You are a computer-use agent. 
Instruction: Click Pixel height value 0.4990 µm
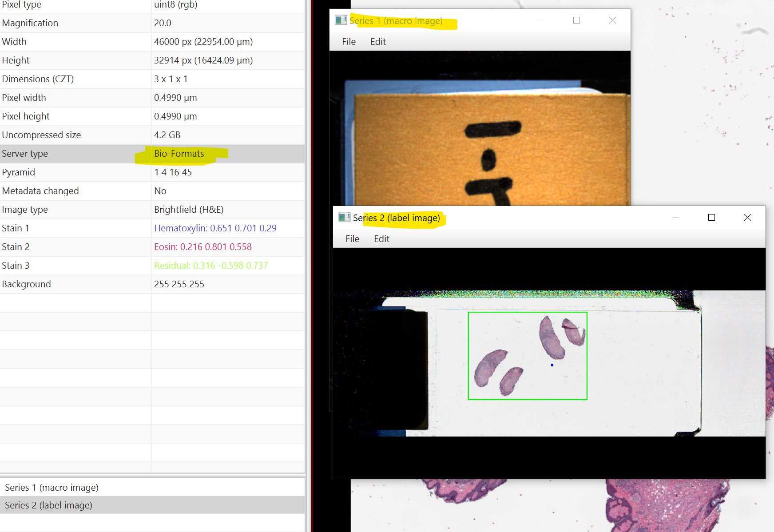[175, 116]
